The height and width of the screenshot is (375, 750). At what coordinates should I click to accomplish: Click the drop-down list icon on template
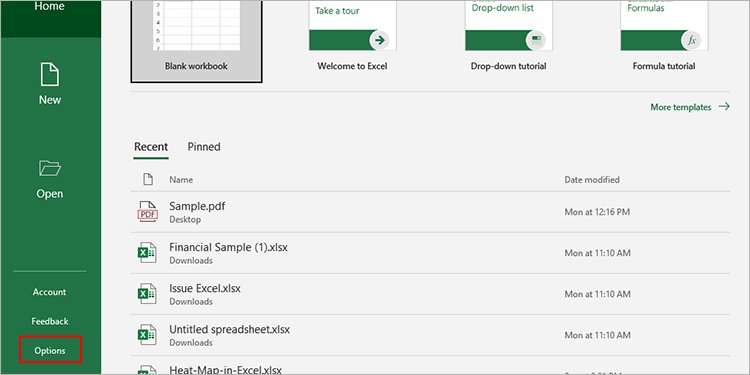tap(536, 40)
